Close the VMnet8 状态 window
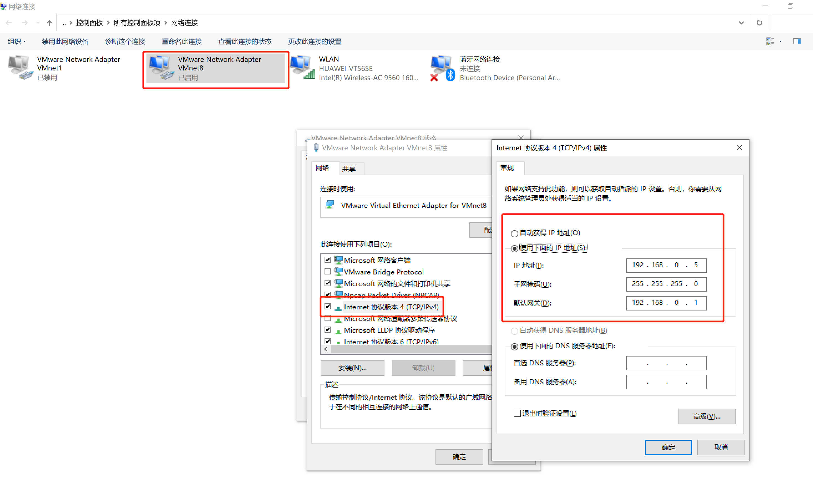 521,137
